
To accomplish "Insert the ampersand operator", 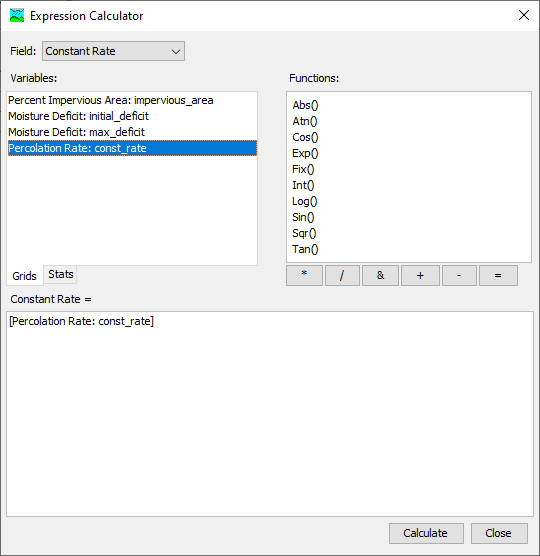I will 380,275.
